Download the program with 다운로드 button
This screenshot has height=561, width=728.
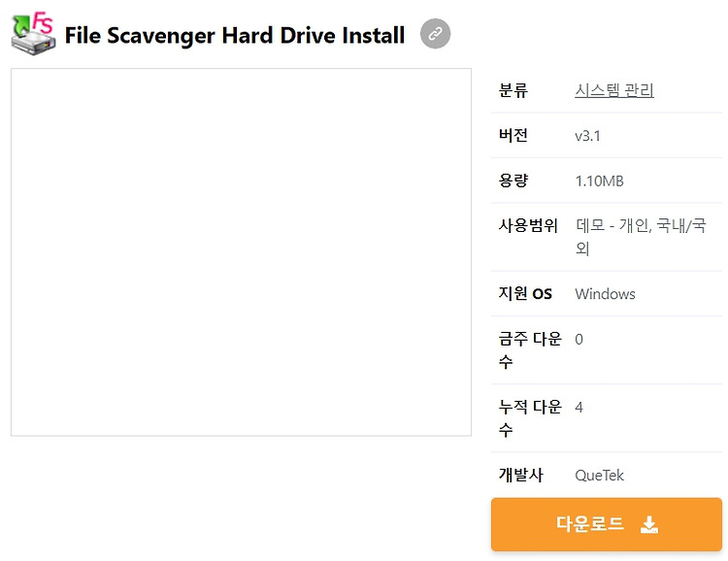coord(607,524)
